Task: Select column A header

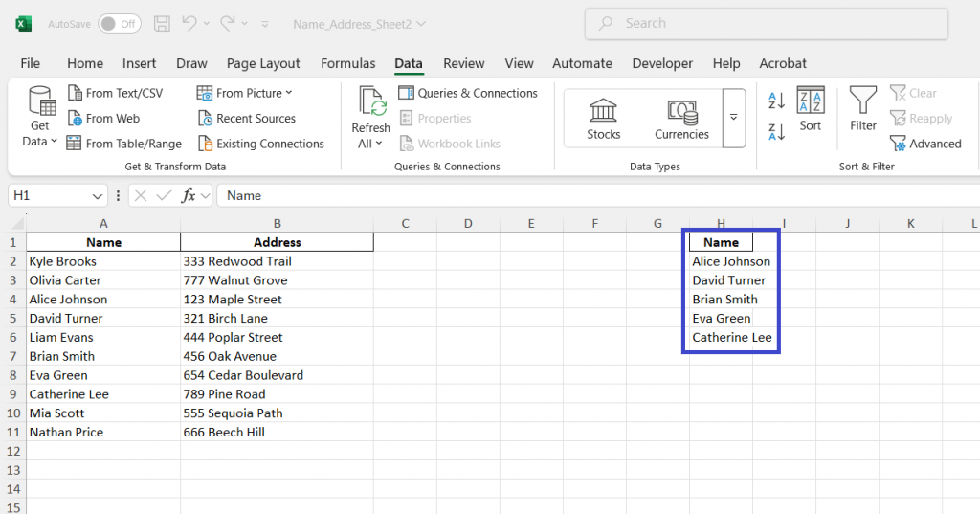Action: tap(103, 223)
